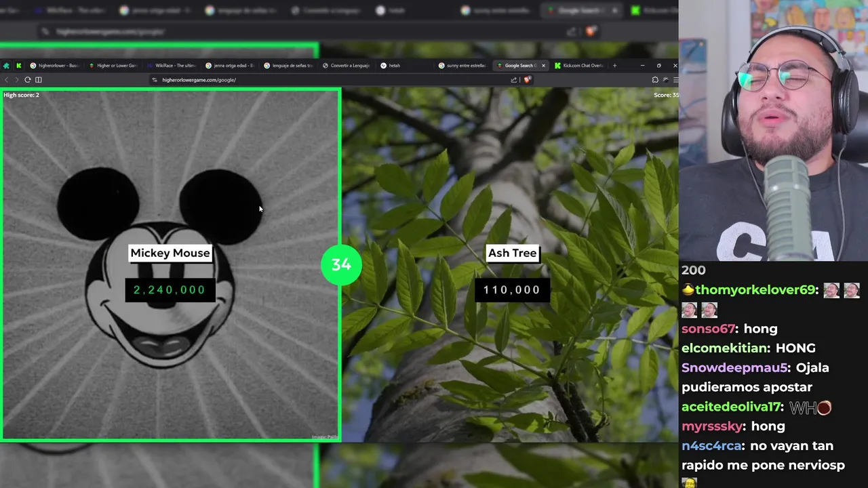Reload the higherorlowergame page
This screenshot has height=488, width=868.
[x=28, y=80]
